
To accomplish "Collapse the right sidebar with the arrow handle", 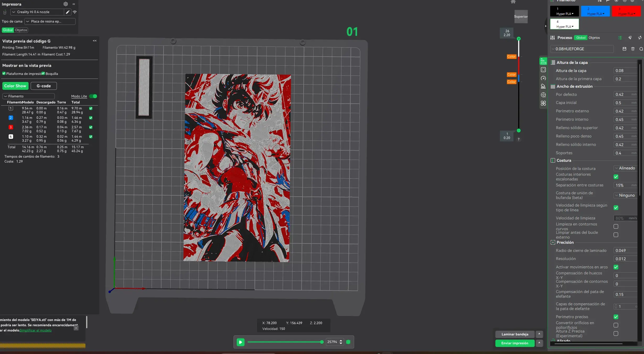I will 546,26.
